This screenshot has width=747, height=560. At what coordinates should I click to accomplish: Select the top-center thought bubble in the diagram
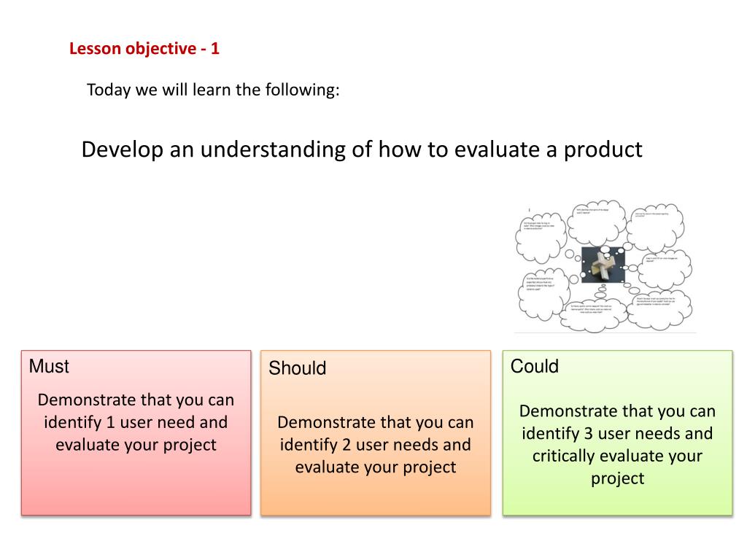click(597, 222)
